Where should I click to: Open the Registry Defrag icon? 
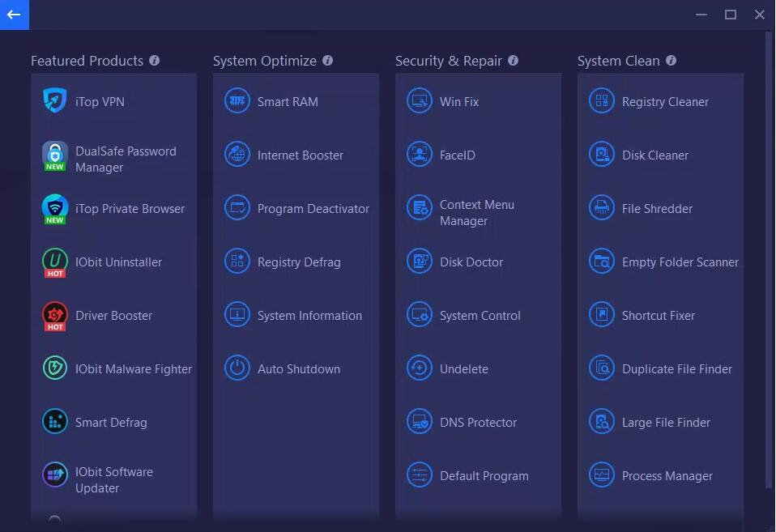coord(237,262)
